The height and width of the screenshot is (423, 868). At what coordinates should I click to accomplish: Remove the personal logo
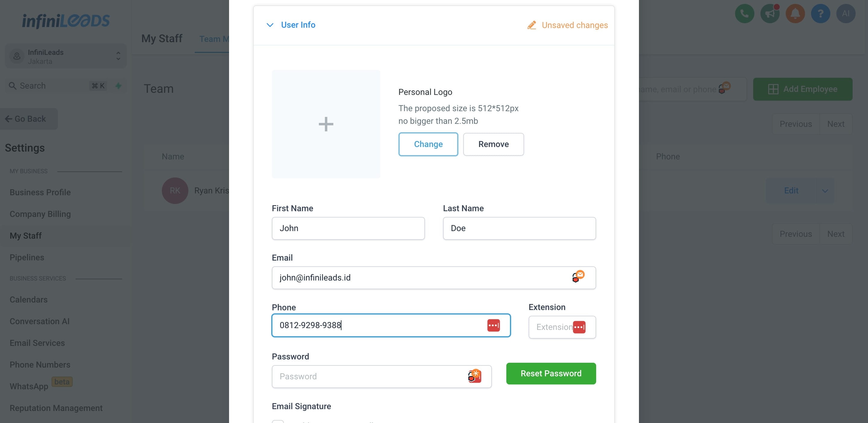[x=493, y=144]
